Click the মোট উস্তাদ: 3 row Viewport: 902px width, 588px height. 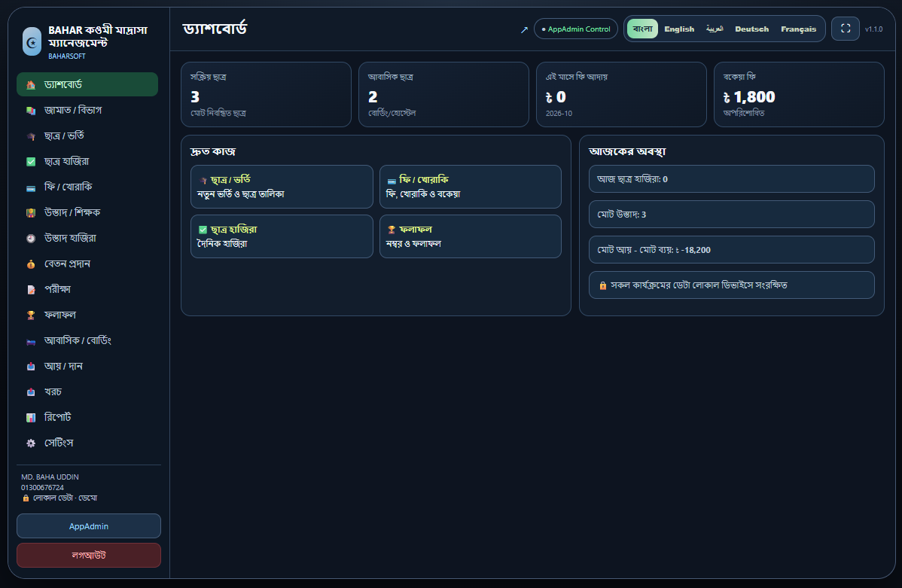732,214
